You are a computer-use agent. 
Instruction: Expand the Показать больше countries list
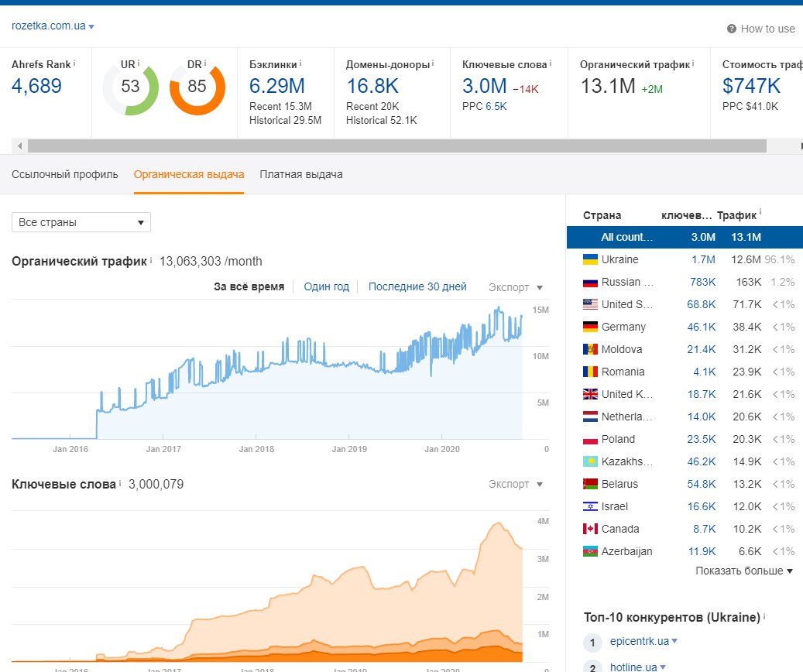[743, 571]
